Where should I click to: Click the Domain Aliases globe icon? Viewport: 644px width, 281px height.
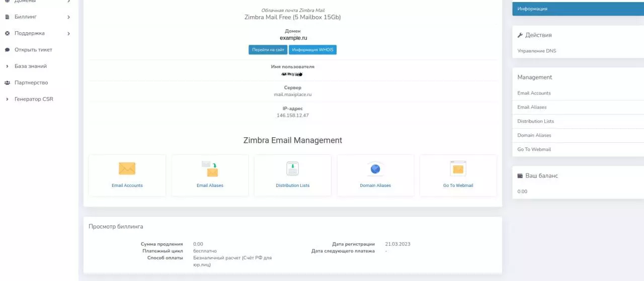click(375, 168)
